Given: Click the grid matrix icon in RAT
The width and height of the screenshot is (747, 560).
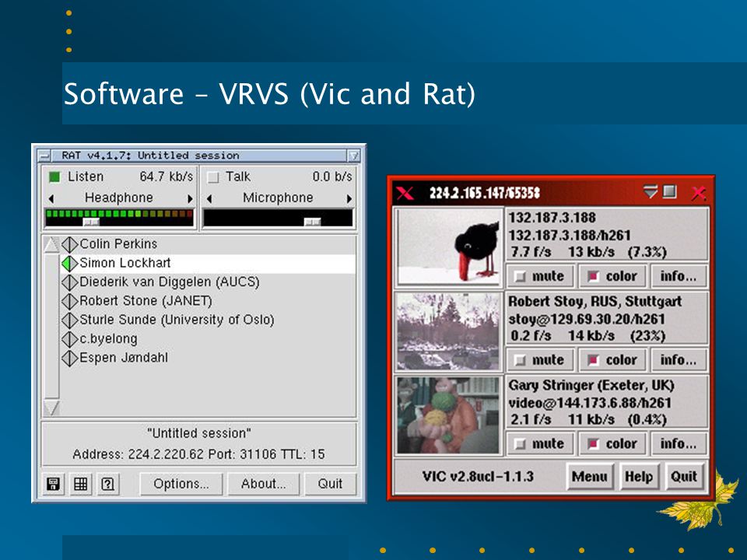Looking at the screenshot, I should (x=80, y=485).
